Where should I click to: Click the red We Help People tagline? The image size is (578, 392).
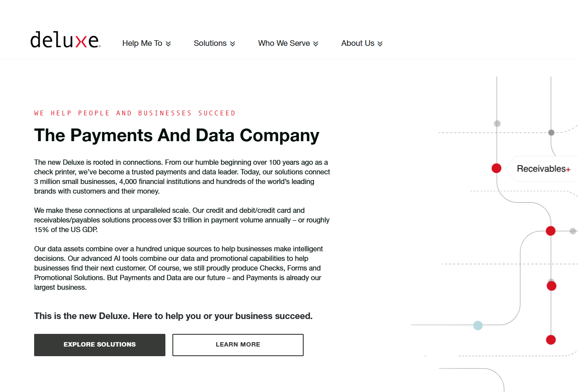coord(135,113)
